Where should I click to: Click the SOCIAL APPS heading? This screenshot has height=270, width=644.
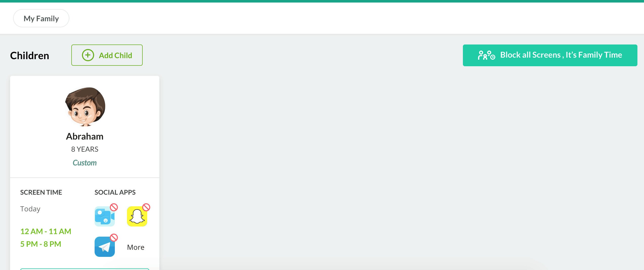click(115, 192)
